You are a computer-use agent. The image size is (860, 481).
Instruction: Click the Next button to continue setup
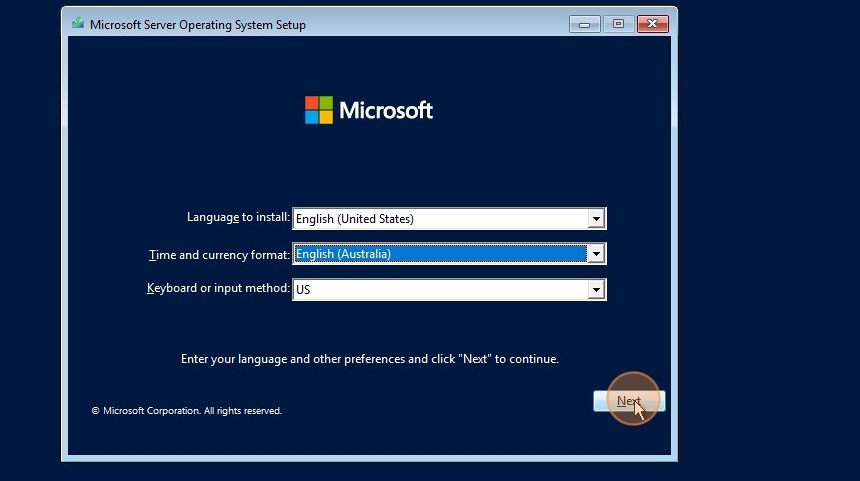[629, 401]
